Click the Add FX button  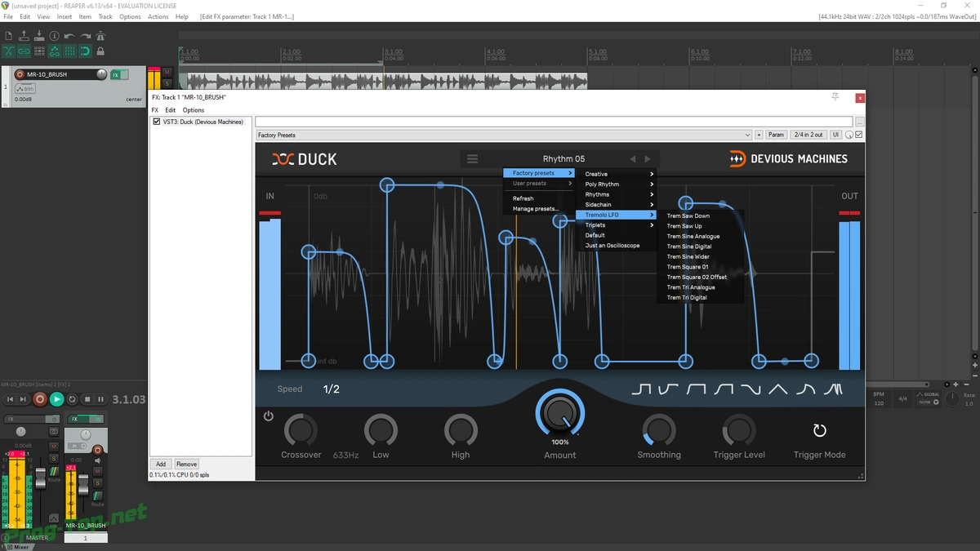coord(161,464)
